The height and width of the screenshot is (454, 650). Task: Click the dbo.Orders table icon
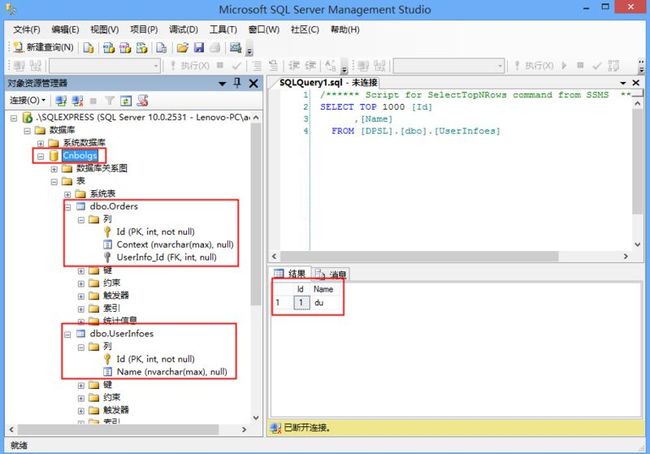pos(80,206)
